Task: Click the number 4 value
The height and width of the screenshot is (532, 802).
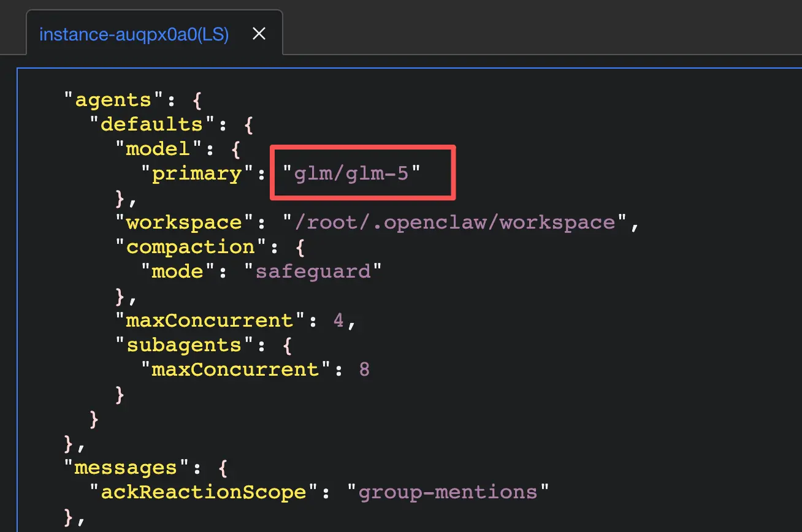Action: pyautogui.click(x=339, y=321)
